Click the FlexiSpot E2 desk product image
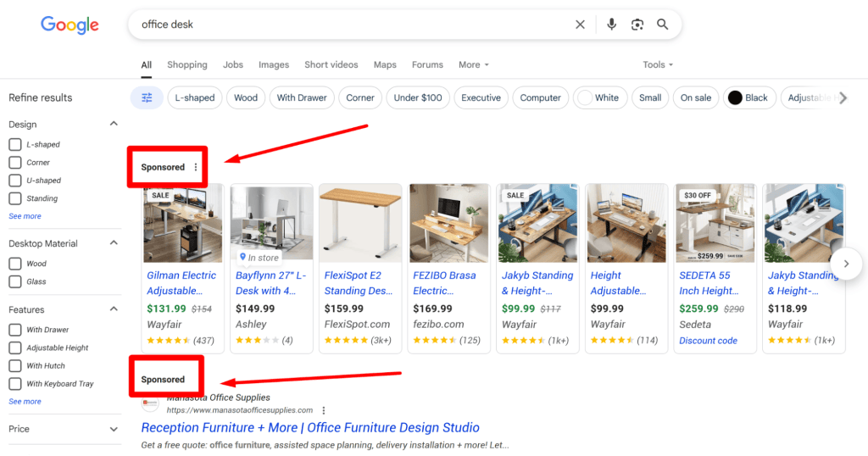 coord(360,224)
